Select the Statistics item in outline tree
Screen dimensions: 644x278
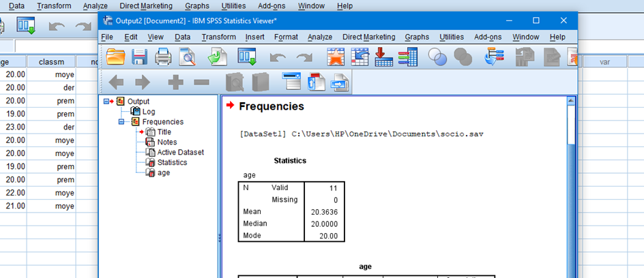172,163
